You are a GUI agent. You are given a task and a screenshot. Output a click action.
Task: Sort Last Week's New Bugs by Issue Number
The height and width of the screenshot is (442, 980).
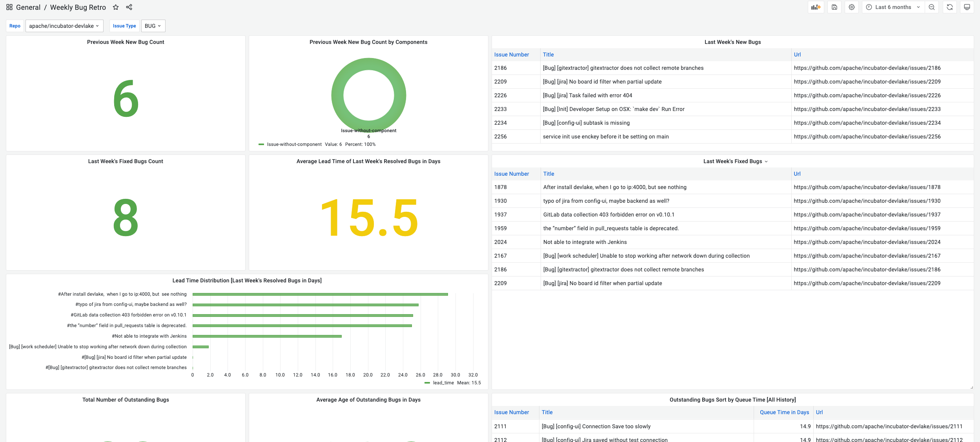(x=511, y=55)
